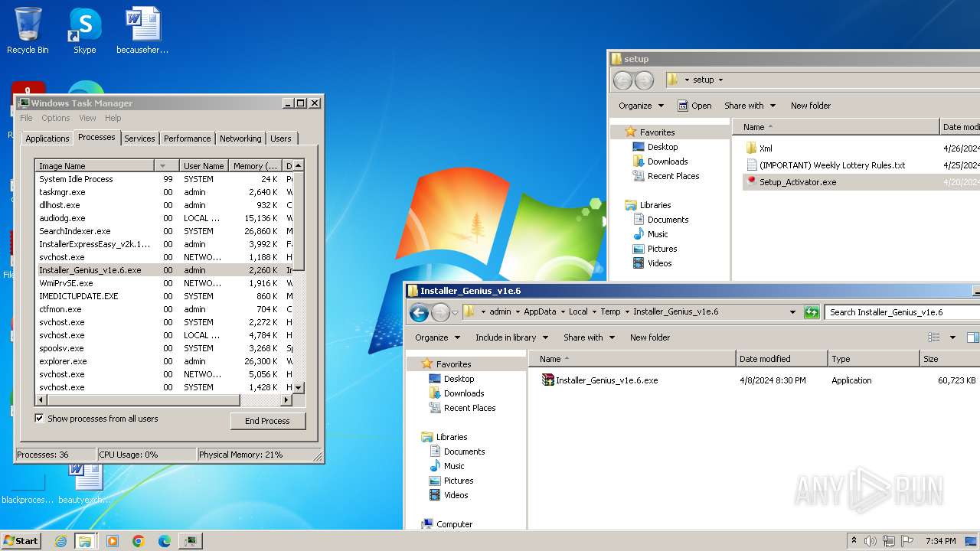The height and width of the screenshot is (551, 980).
Task: Click Internet Explorer icon in taskbar
Action: (x=60, y=541)
